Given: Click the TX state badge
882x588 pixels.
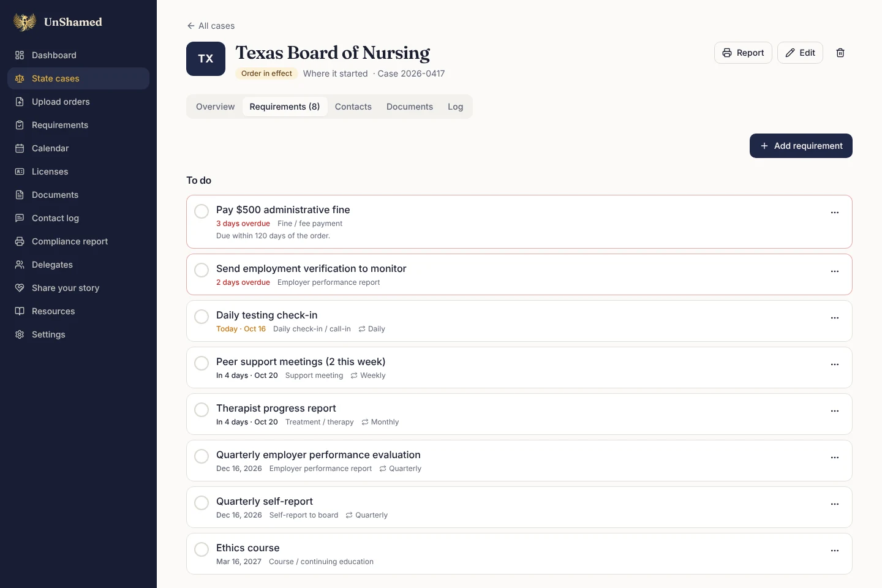Looking at the screenshot, I should pyautogui.click(x=206, y=59).
